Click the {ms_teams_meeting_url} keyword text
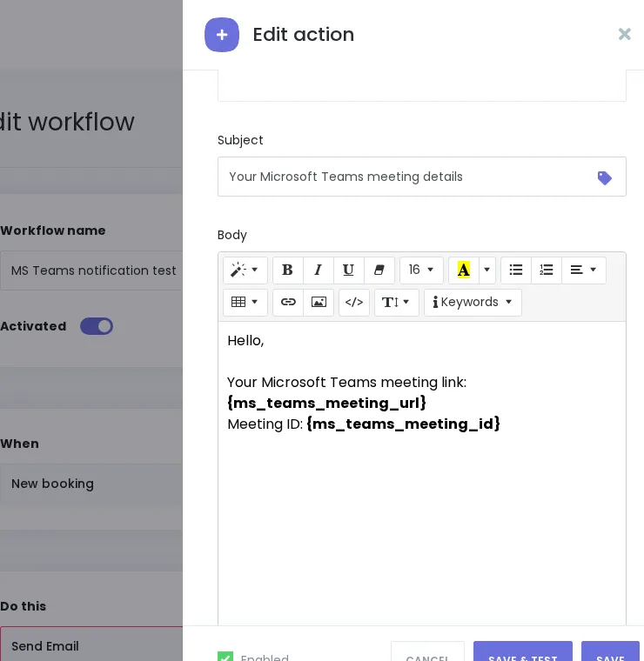This screenshot has height=661, width=644. point(327,403)
